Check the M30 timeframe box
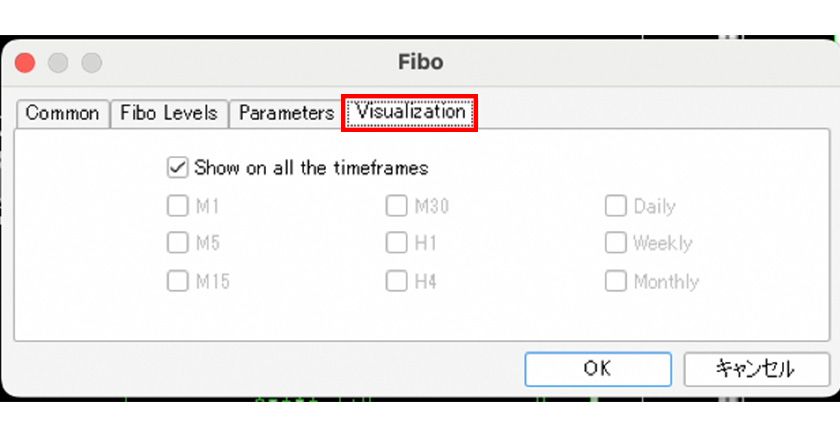The height and width of the screenshot is (436, 840). (397, 207)
